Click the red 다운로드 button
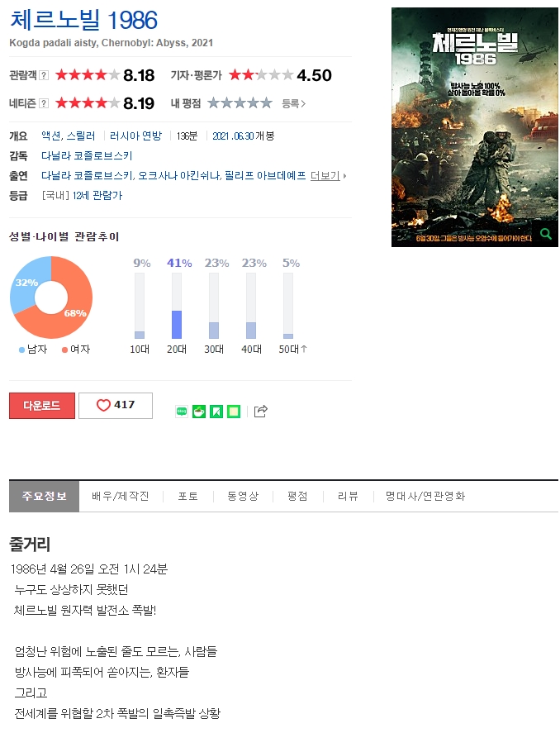560x733 pixels. point(42,405)
